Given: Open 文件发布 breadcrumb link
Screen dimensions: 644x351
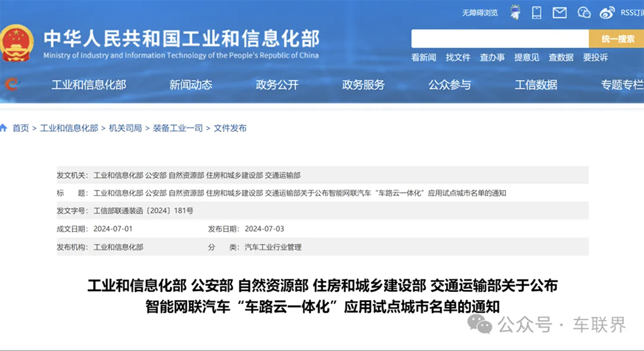Looking at the screenshot, I should click(x=230, y=128).
